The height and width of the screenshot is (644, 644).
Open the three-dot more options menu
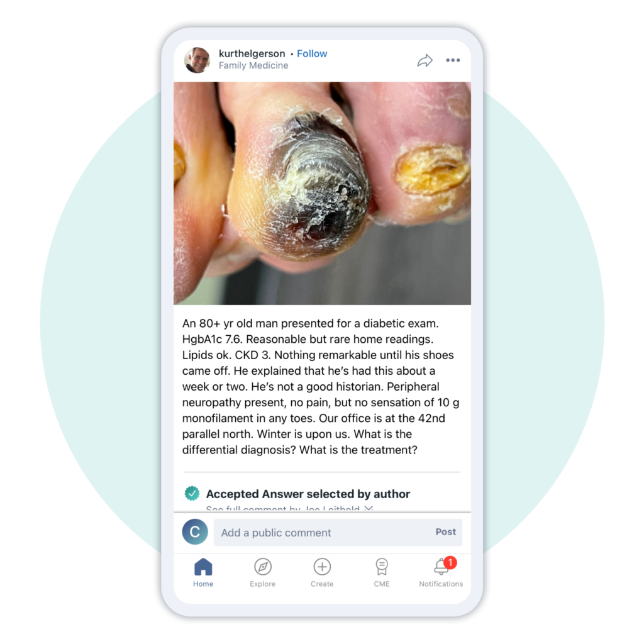453,60
